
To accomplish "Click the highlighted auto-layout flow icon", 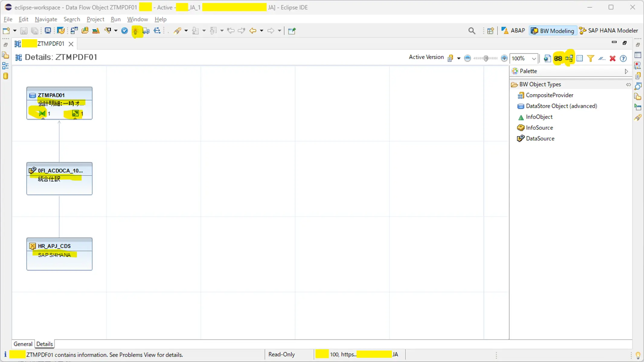I will (x=569, y=58).
